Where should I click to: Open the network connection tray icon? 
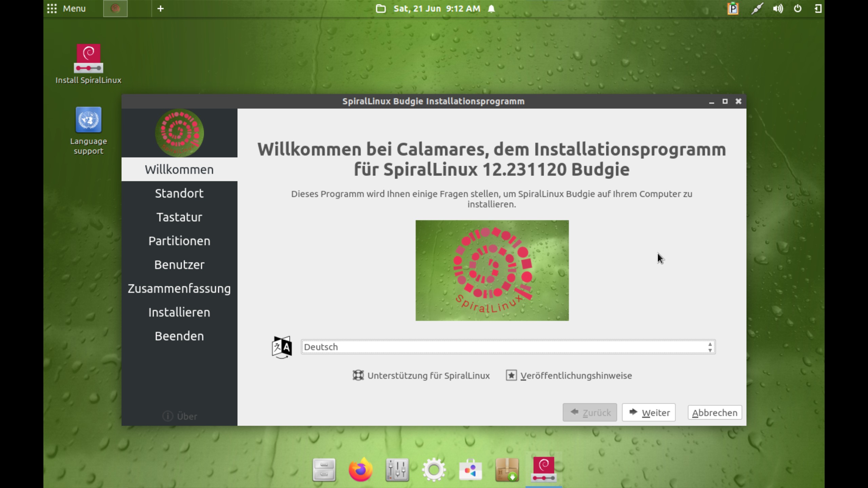click(757, 8)
